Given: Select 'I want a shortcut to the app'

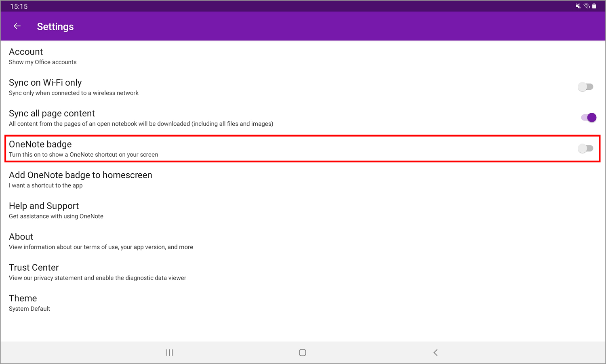Looking at the screenshot, I should point(46,185).
